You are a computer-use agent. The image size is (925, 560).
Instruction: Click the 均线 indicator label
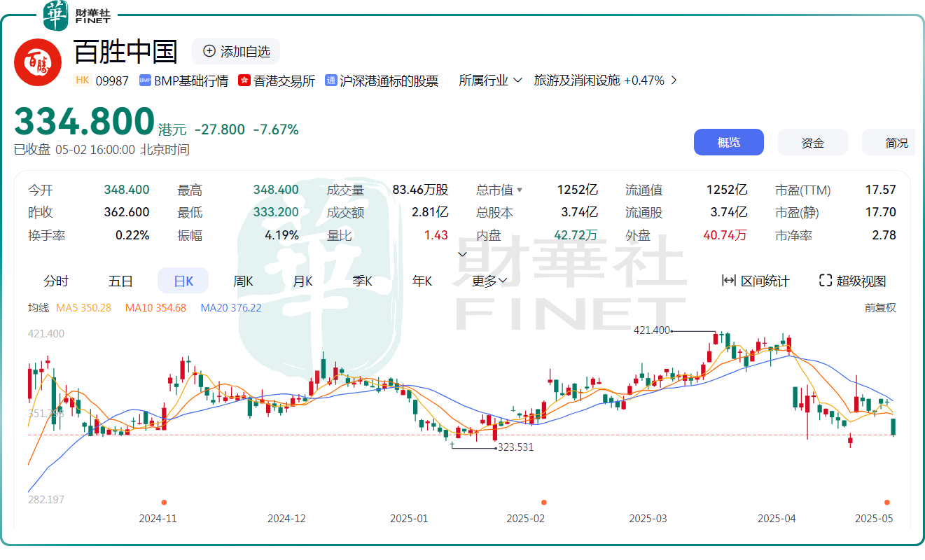(x=39, y=307)
